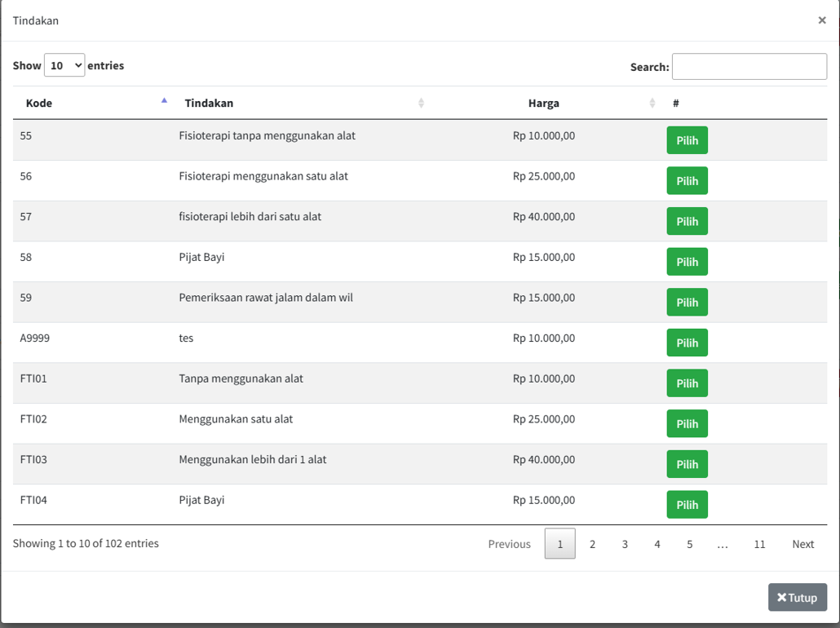Click the Tutup button

click(x=797, y=597)
